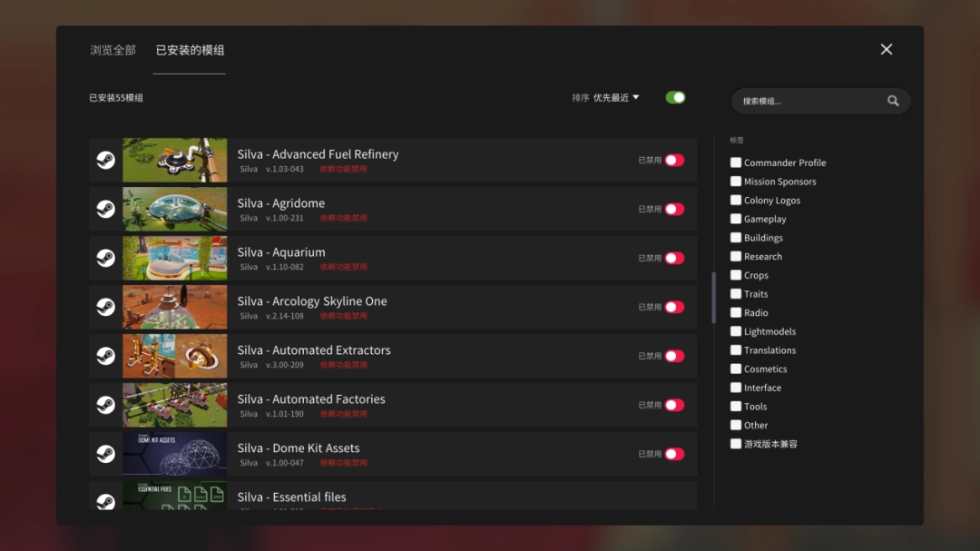Click Steam icon beside Silva - Dome Kit Assets

[105, 455]
